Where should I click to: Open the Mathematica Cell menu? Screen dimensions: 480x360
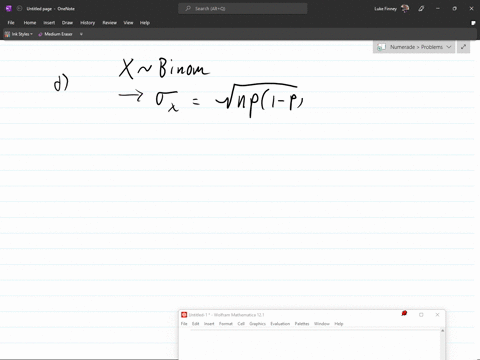click(241, 324)
